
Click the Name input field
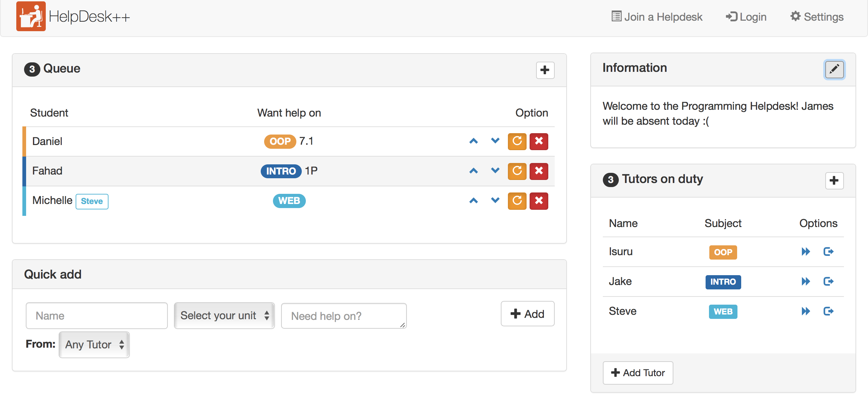[97, 315]
